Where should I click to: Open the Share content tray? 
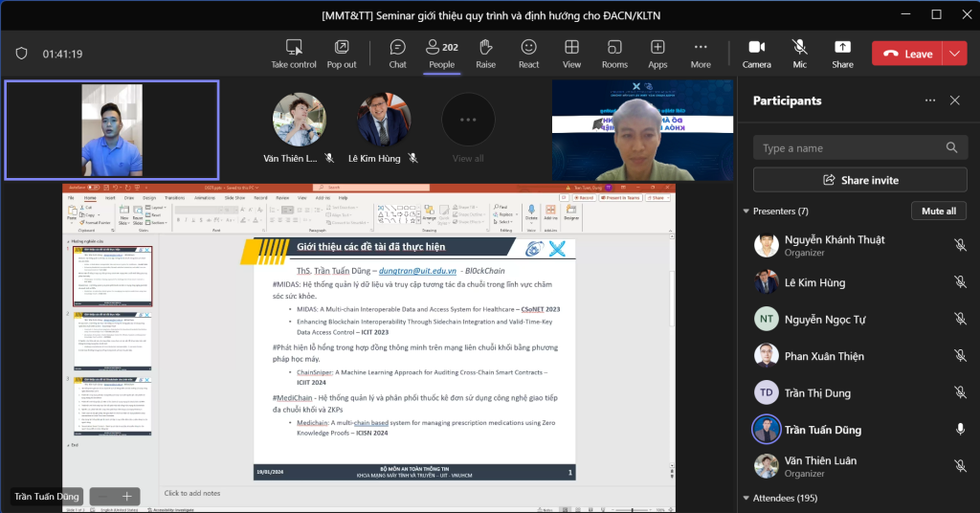point(842,54)
